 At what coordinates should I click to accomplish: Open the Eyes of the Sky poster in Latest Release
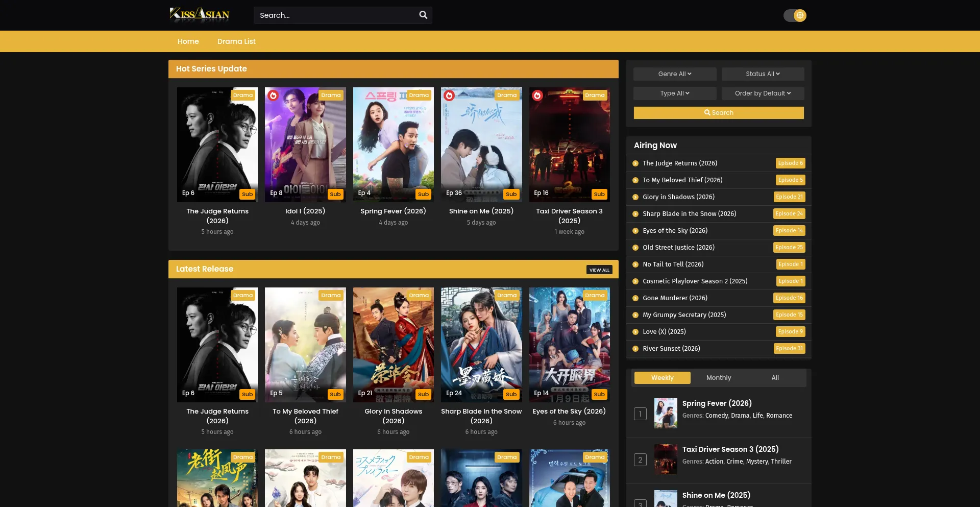[570, 345]
